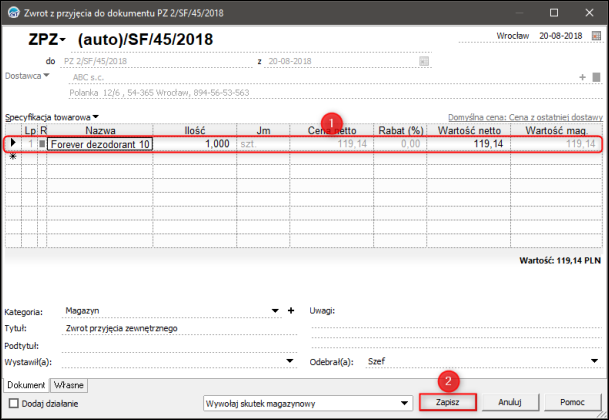This screenshot has width=609, height=420.
Task: Close the Zwrot z przyjęcia window
Action: coord(589,12)
